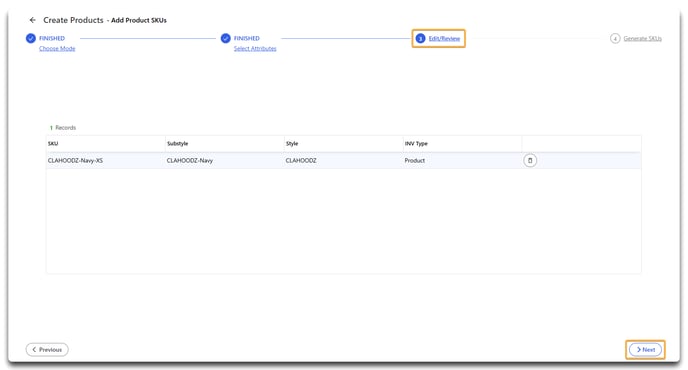The height and width of the screenshot is (370, 688).
Task: Click the Style column header
Action: 292,144
